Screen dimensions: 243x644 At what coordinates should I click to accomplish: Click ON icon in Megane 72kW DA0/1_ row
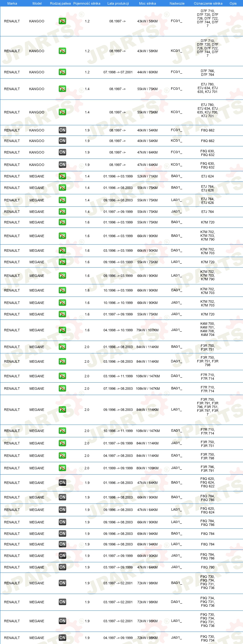pyautogui.click(x=62, y=602)
